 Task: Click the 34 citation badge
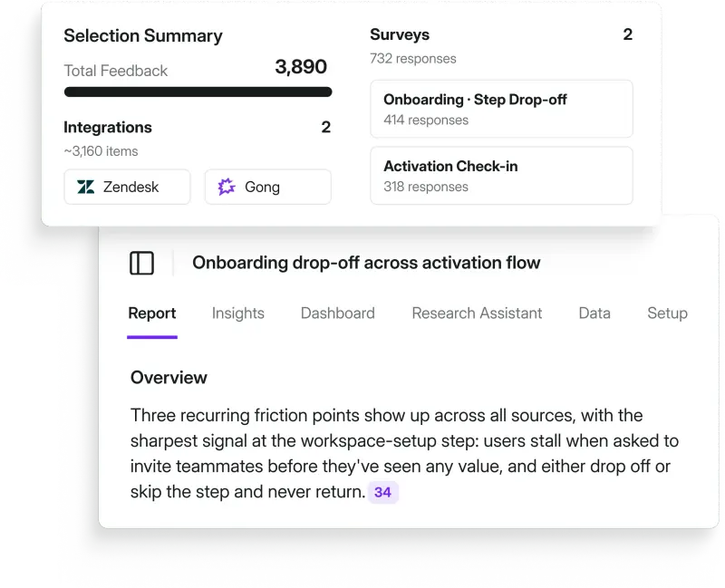tap(382, 492)
